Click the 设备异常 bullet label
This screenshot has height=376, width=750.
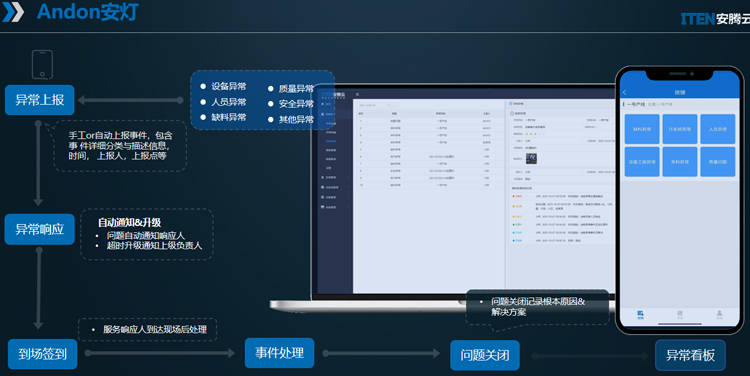tap(229, 86)
